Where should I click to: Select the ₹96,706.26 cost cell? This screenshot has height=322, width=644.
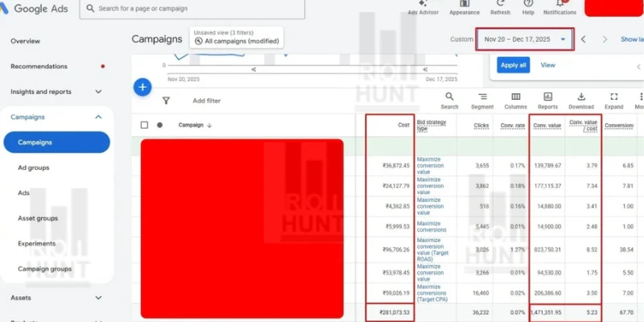[395, 250]
